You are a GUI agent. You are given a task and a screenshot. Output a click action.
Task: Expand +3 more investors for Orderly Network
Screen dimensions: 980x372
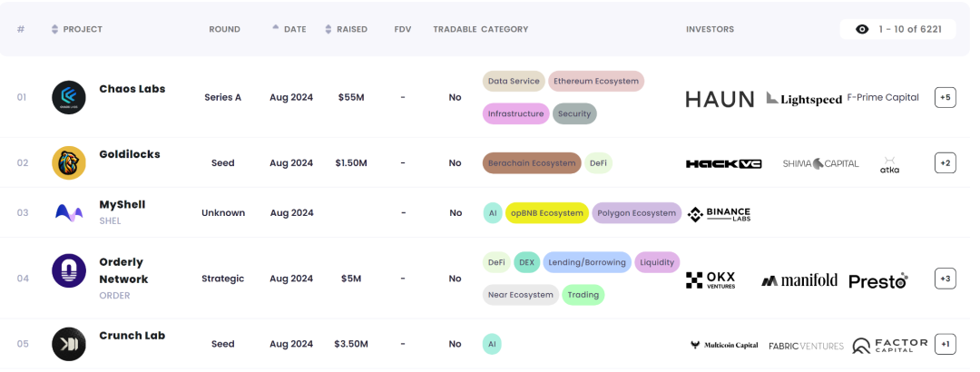click(945, 279)
